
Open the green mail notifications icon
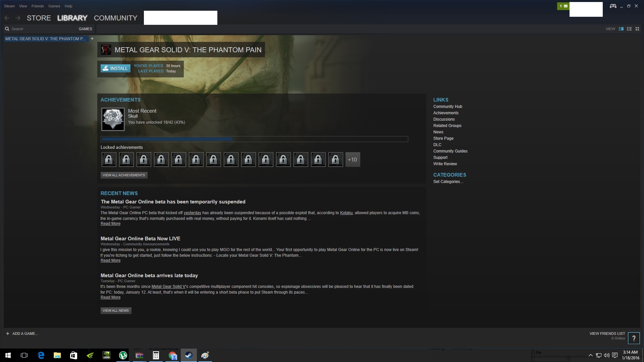563,6
